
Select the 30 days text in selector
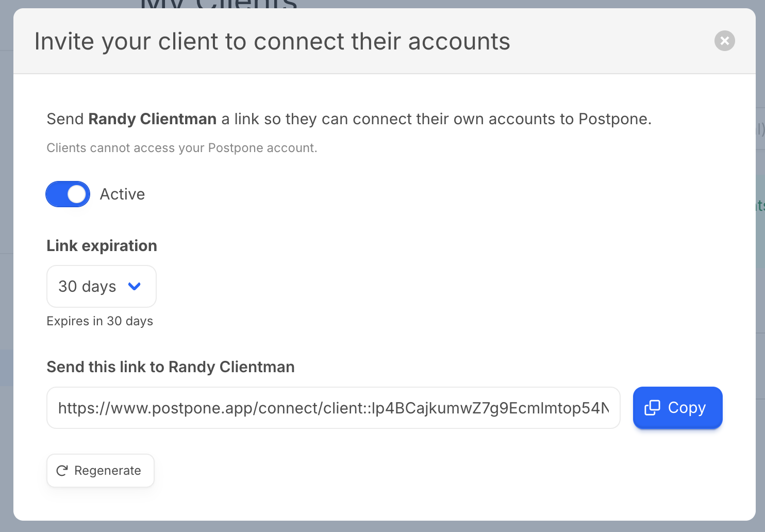pyautogui.click(x=87, y=286)
